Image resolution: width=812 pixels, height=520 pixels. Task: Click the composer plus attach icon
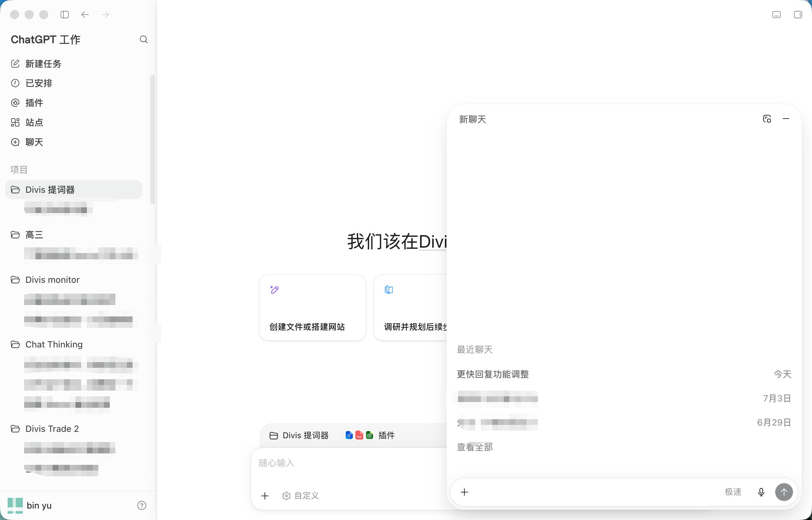(x=265, y=496)
